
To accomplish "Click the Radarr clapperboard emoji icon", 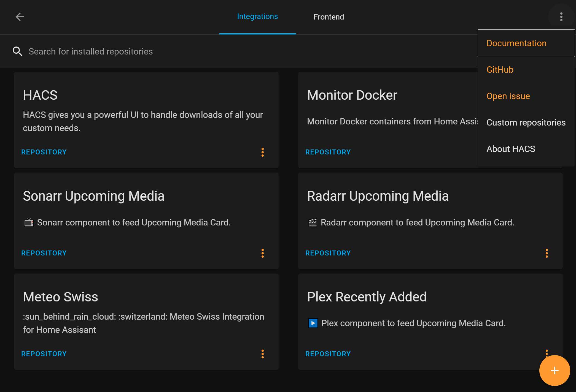I will coord(313,222).
